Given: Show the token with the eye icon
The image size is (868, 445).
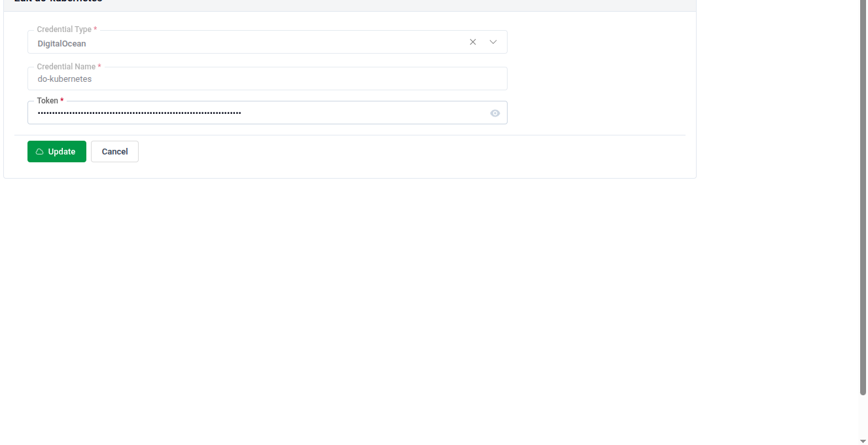Looking at the screenshot, I should [495, 113].
